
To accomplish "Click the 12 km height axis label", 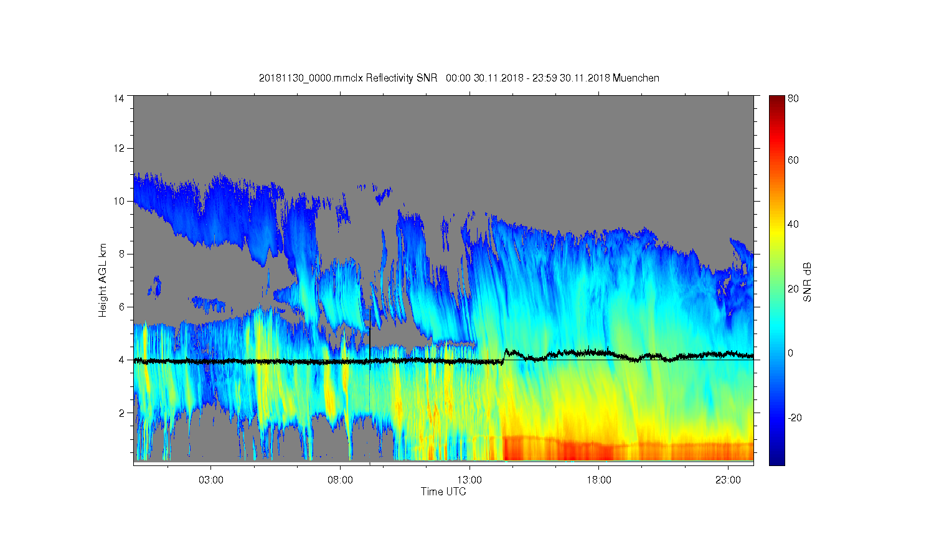I will (118, 148).
